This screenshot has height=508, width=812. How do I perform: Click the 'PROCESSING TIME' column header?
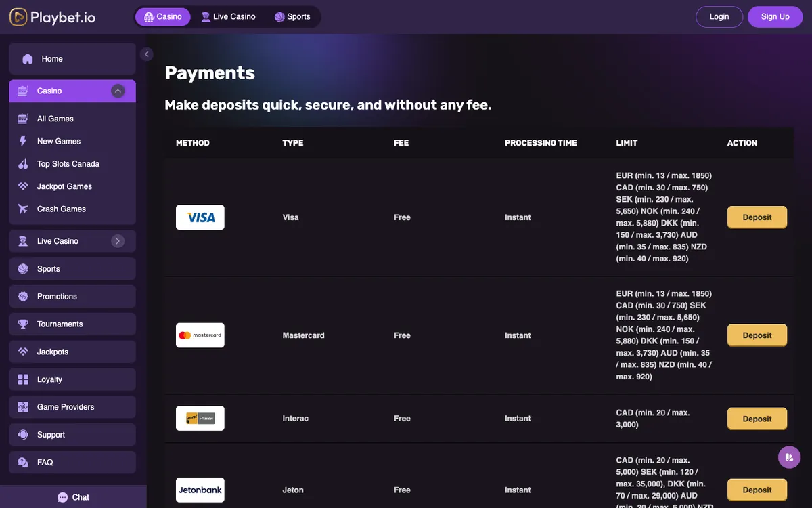coord(541,143)
